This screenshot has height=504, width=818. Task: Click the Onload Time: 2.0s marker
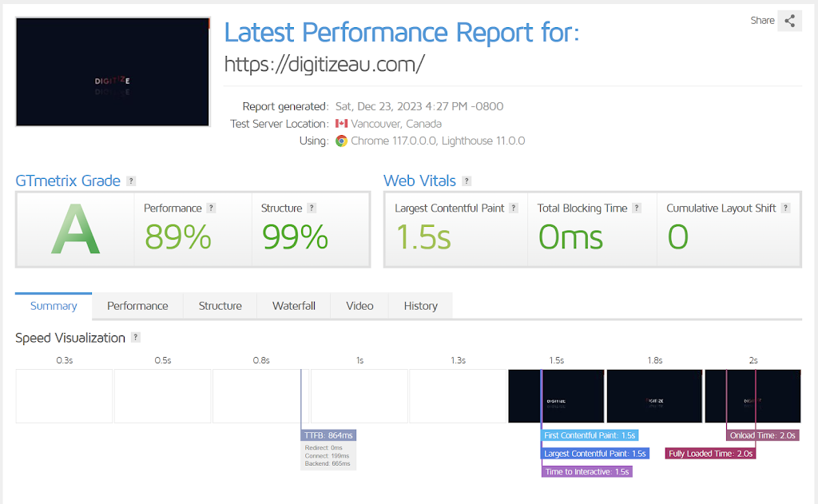click(762, 435)
